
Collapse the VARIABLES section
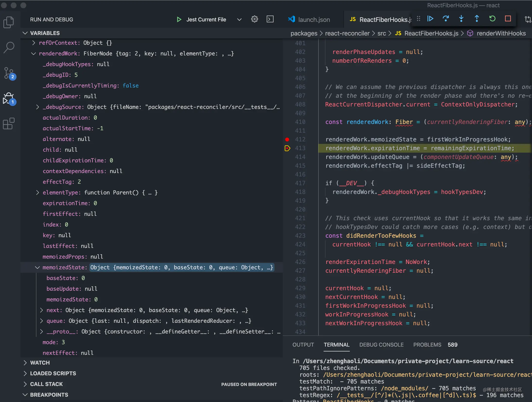click(x=25, y=33)
